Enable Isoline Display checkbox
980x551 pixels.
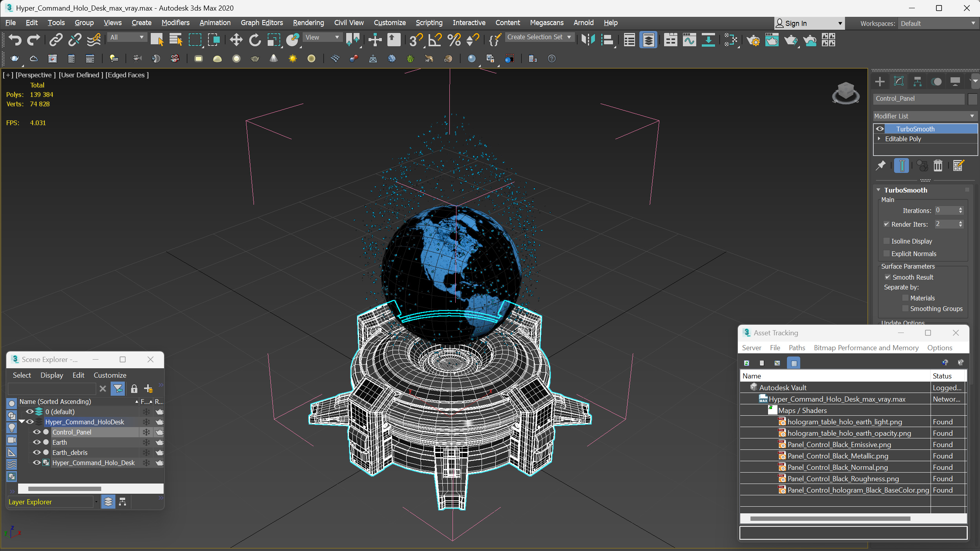pos(887,241)
